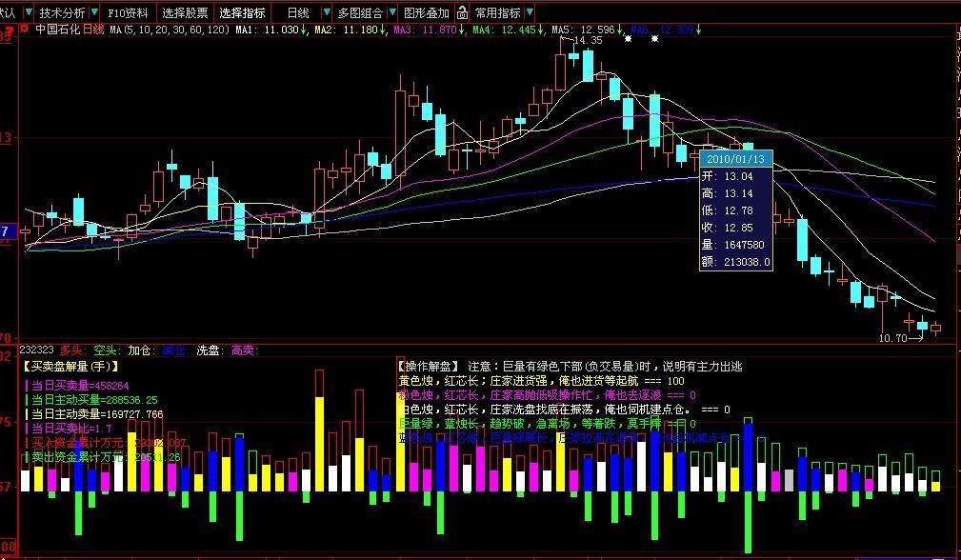Click the lock icon beside 图形叠加

click(x=462, y=12)
